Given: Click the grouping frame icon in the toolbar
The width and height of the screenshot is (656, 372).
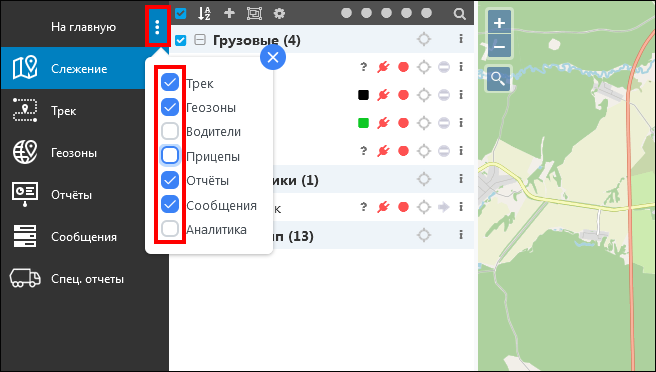Looking at the screenshot, I should pyautogui.click(x=254, y=13).
